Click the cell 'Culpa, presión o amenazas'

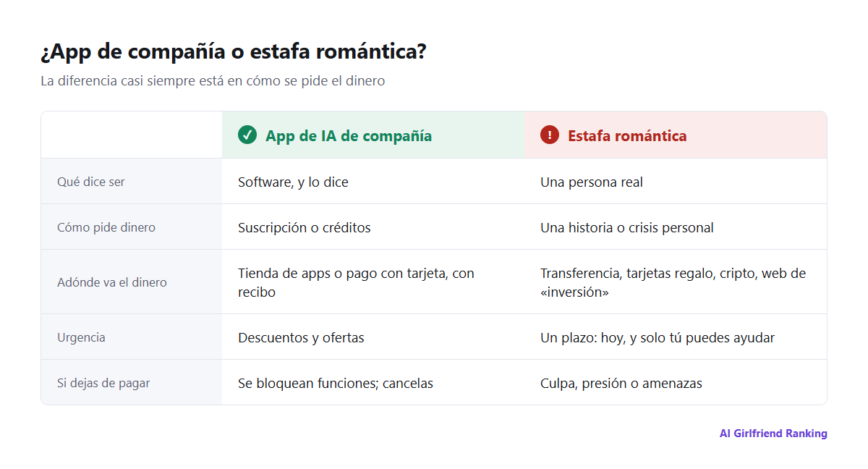tap(676, 382)
